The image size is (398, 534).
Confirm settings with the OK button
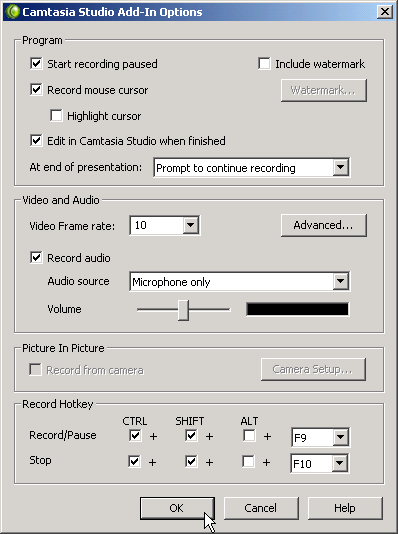pos(177,508)
